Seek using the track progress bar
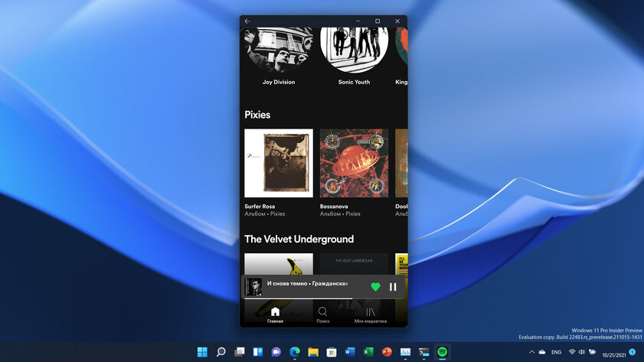Viewport: 644px width, 362px height. [324, 298]
